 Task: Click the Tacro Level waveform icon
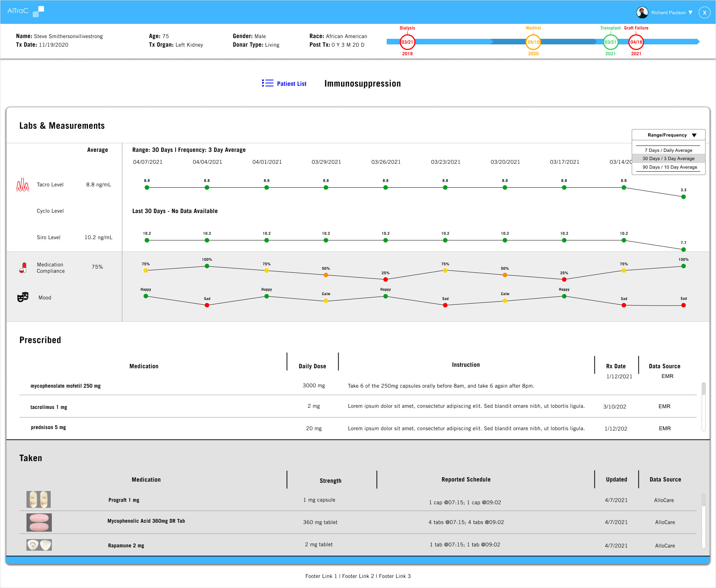point(23,185)
